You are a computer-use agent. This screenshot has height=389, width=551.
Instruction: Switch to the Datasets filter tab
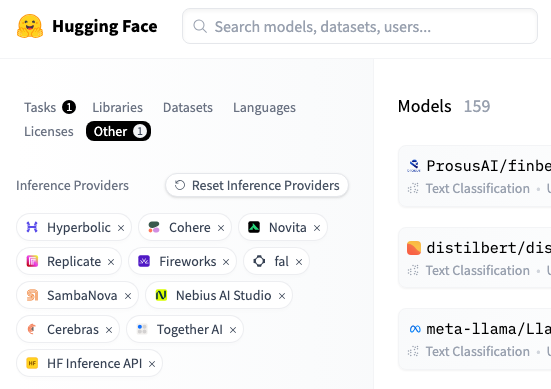point(188,107)
